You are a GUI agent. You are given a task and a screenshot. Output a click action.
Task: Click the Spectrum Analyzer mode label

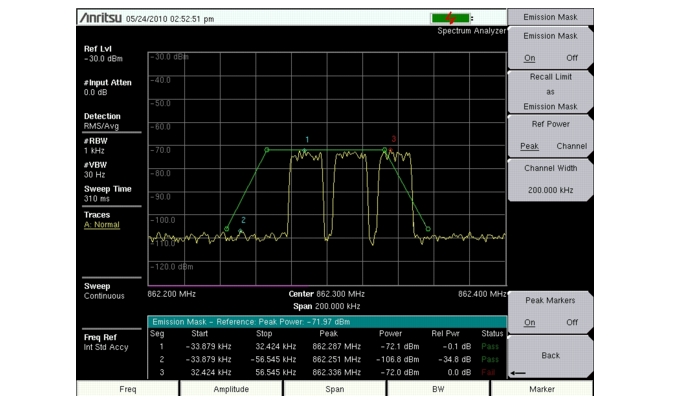tap(472, 31)
